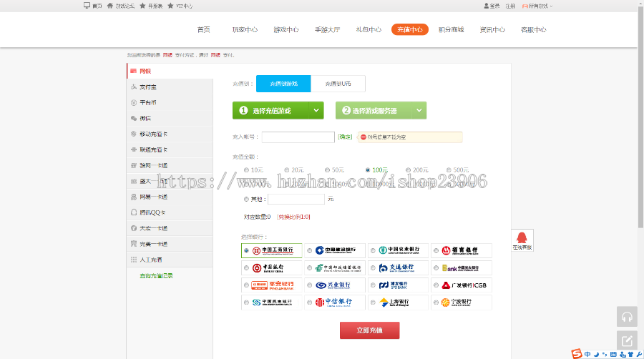Switch to the 充值到游戏 tab
Screen dimensions: 644x359
coord(283,84)
